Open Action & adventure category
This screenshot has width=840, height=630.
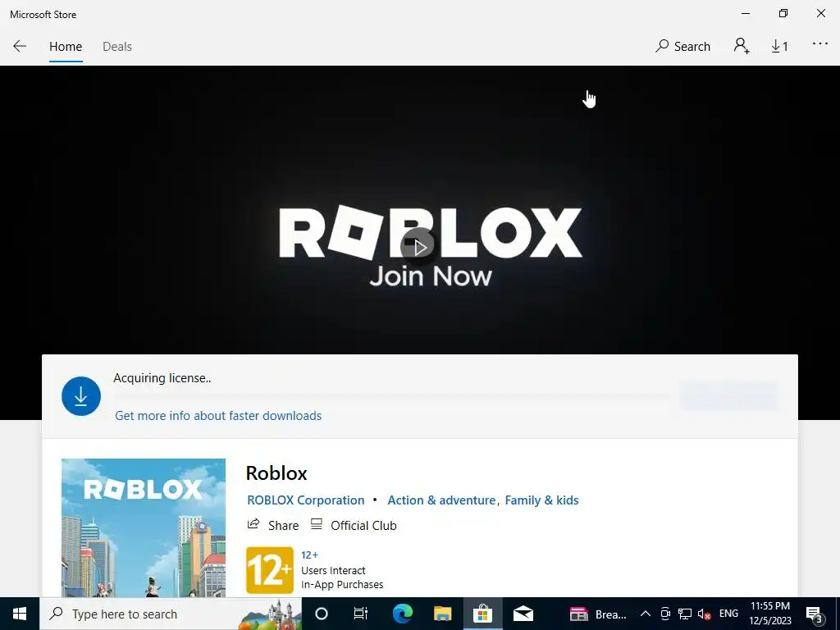pyautogui.click(x=441, y=500)
